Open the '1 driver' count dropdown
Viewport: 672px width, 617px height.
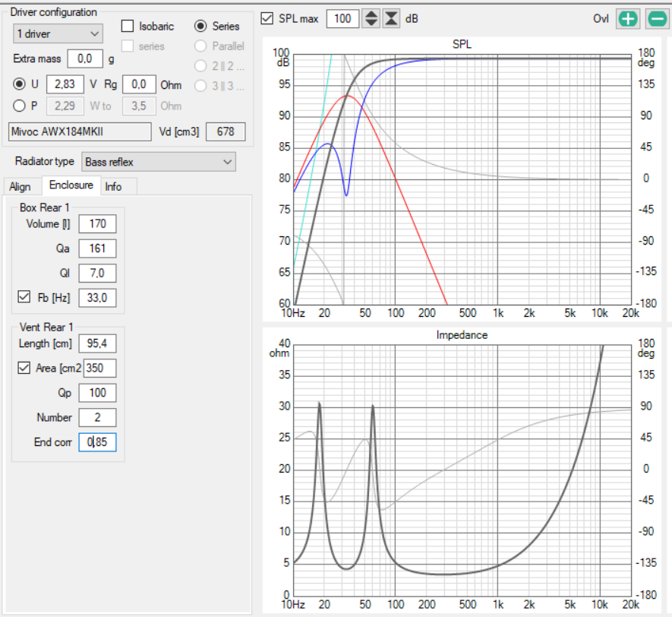58,33
